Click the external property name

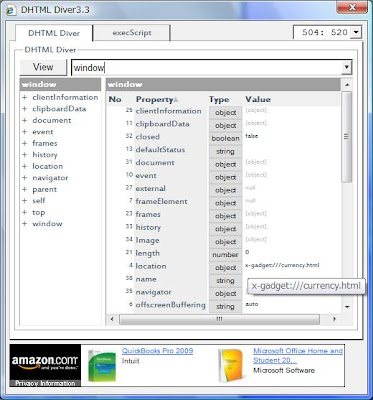(150, 188)
